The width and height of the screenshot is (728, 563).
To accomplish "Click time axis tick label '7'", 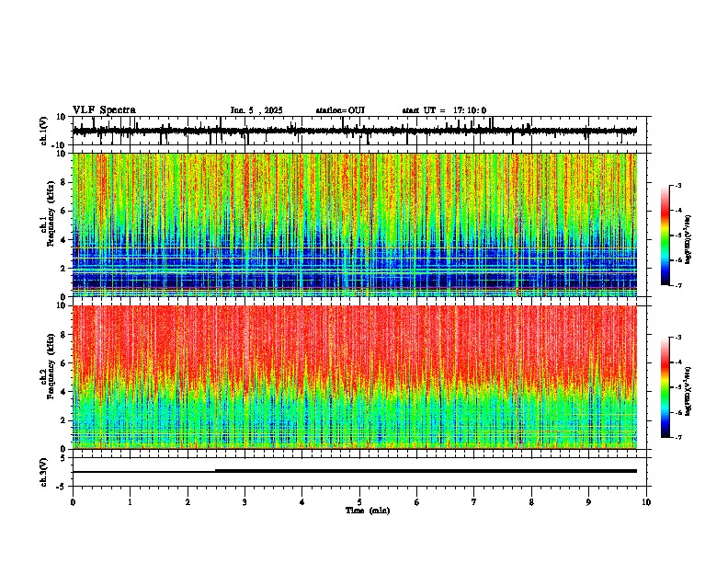I will [x=474, y=502].
